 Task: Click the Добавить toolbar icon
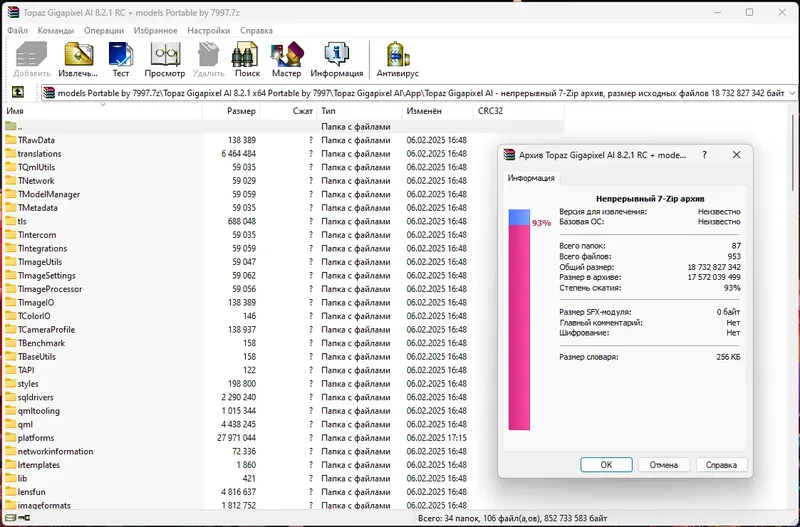(x=31, y=55)
